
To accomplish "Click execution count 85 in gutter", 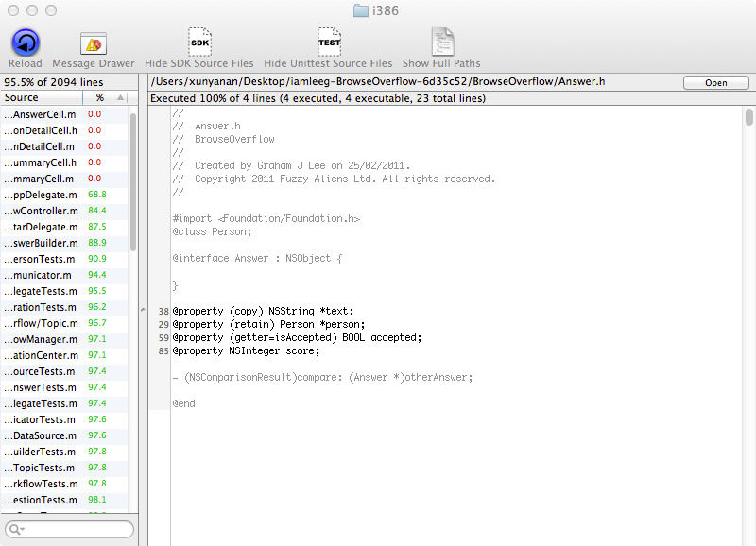I will pyautogui.click(x=163, y=351).
